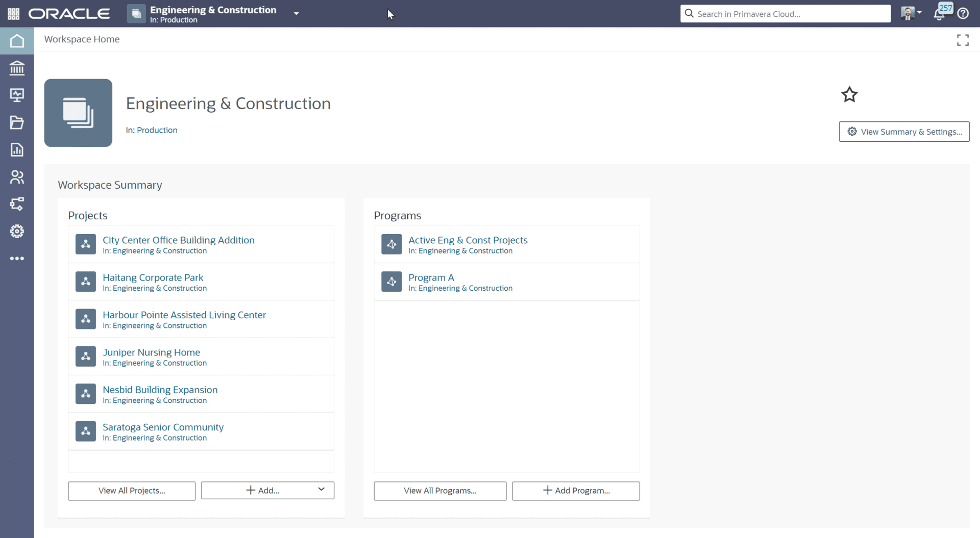Click Active Eng & Const Projects program icon

[x=391, y=244]
